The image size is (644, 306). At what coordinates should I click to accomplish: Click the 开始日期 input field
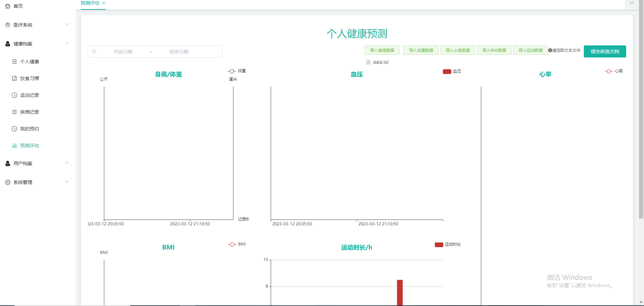pos(123,51)
